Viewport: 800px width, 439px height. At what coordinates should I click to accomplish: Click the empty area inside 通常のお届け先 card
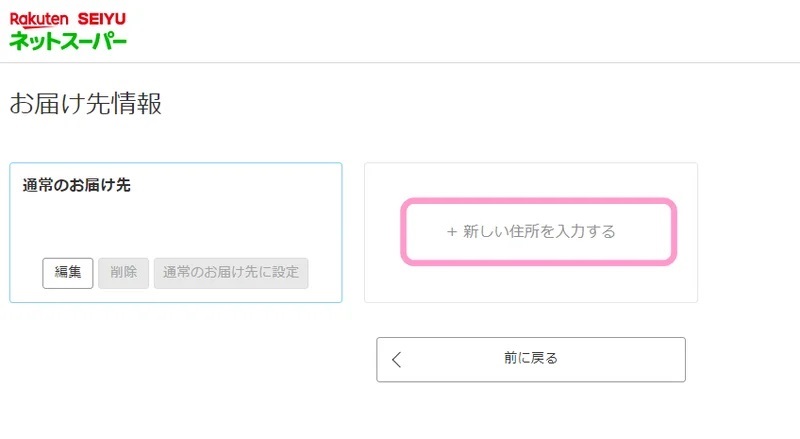(176, 225)
